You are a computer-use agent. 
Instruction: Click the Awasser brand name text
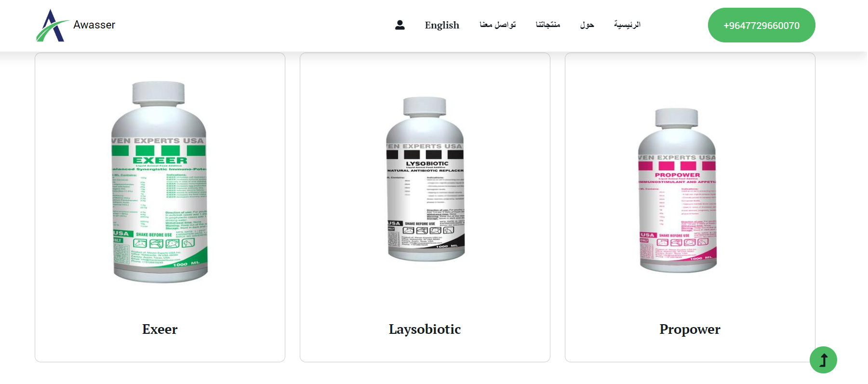tap(94, 25)
